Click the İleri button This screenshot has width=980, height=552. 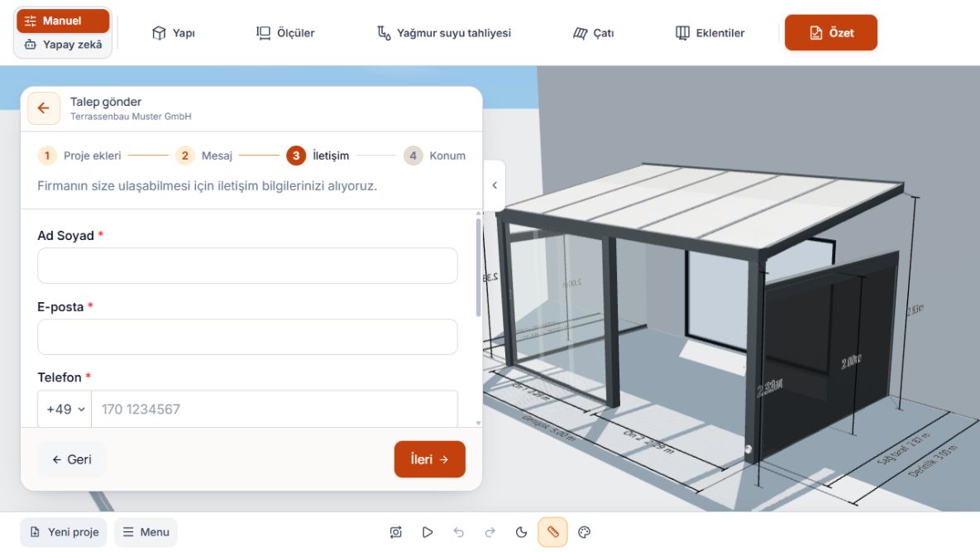pos(429,459)
